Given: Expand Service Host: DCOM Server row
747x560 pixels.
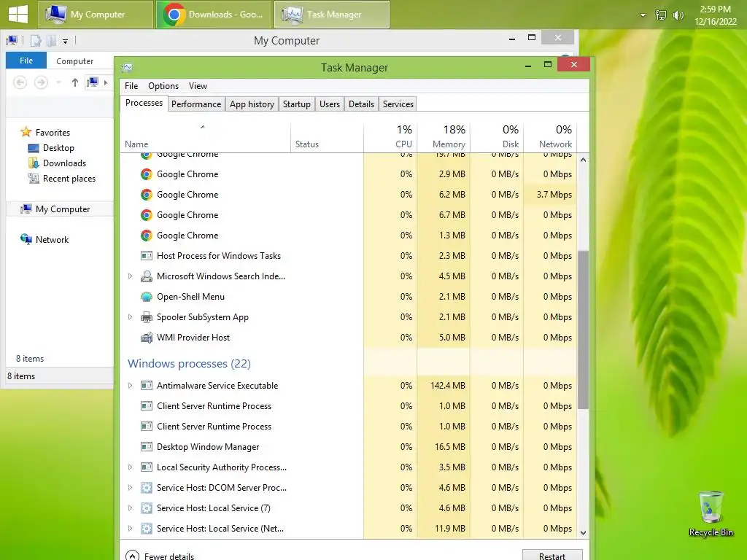Looking at the screenshot, I should pos(130,488).
